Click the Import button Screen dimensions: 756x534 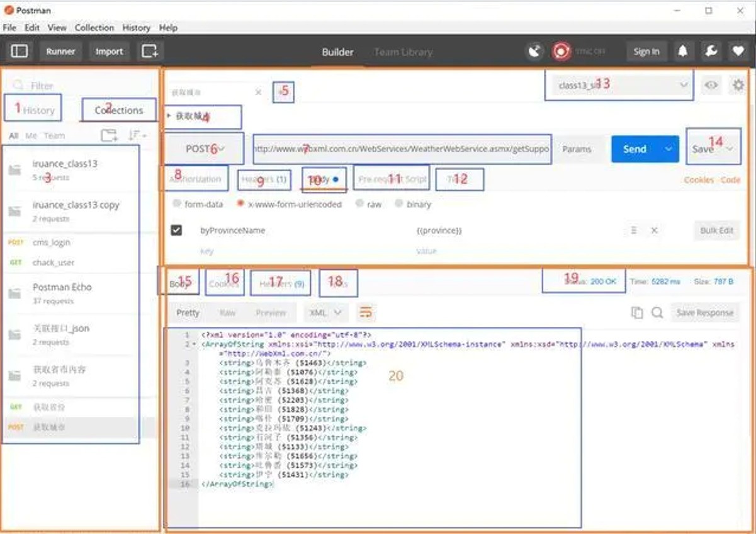tap(110, 51)
